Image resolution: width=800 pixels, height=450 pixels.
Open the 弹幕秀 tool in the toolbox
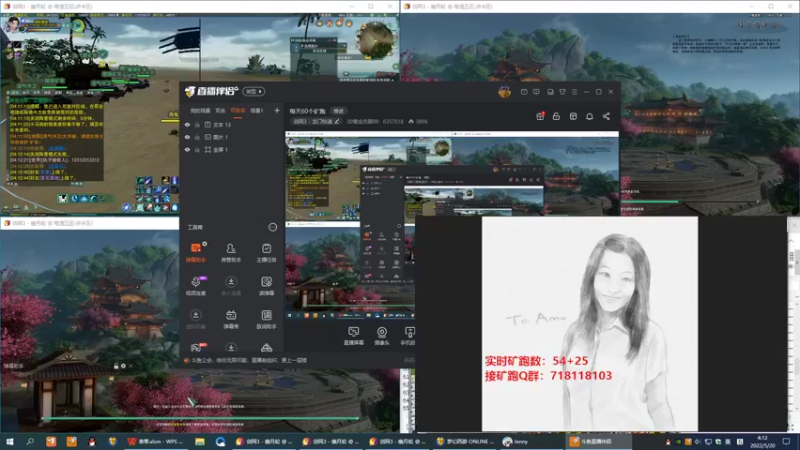(231, 318)
